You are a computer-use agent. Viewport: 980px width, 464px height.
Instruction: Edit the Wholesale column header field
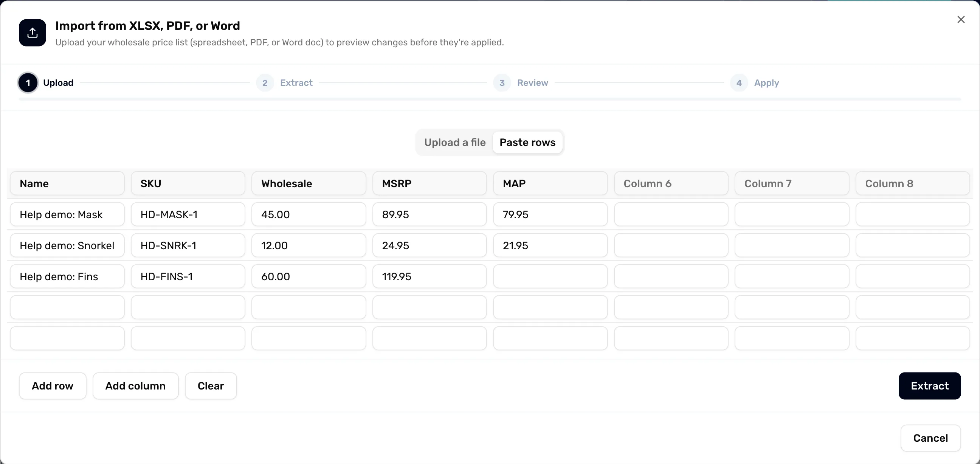309,183
